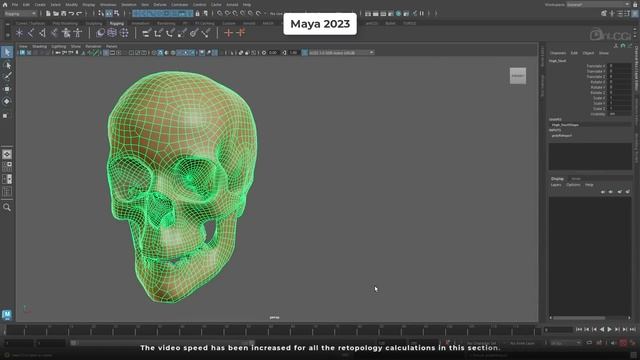Switch to four view layout

tap(7, 167)
